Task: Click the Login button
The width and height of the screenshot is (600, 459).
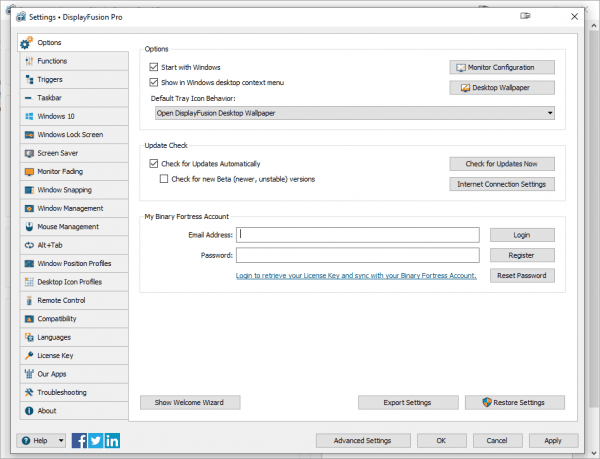Action: pyautogui.click(x=522, y=235)
